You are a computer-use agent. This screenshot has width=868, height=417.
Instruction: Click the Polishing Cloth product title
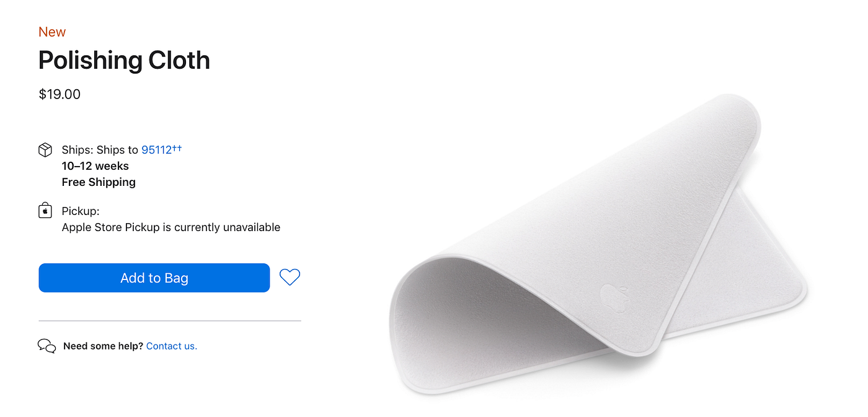coord(124,60)
